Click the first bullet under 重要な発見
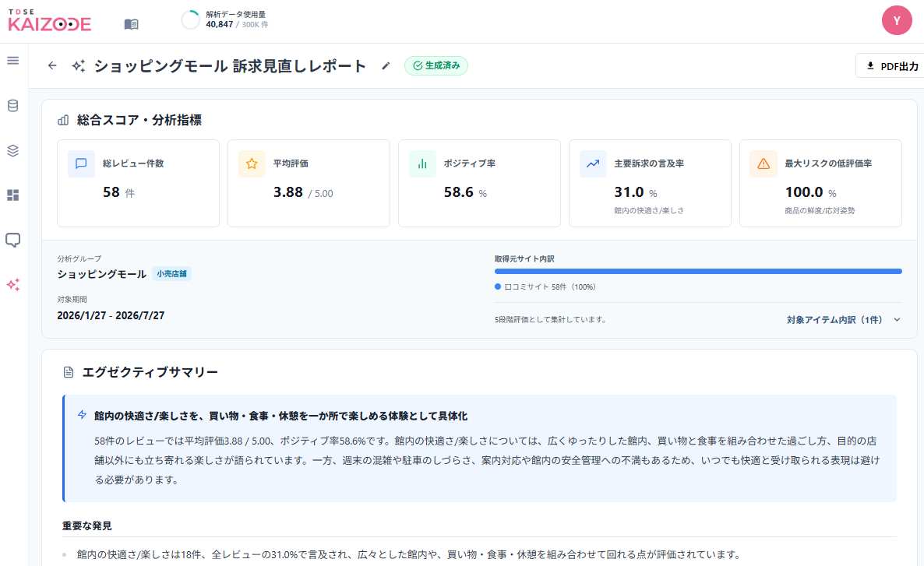The height and width of the screenshot is (566, 924). pyautogui.click(x=409, y=554)
